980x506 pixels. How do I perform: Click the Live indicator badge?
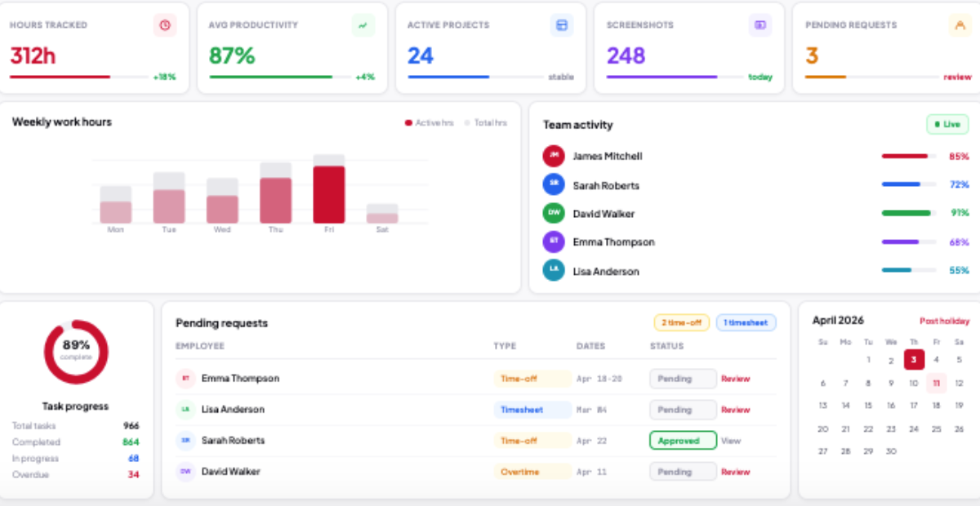[947, 124]
